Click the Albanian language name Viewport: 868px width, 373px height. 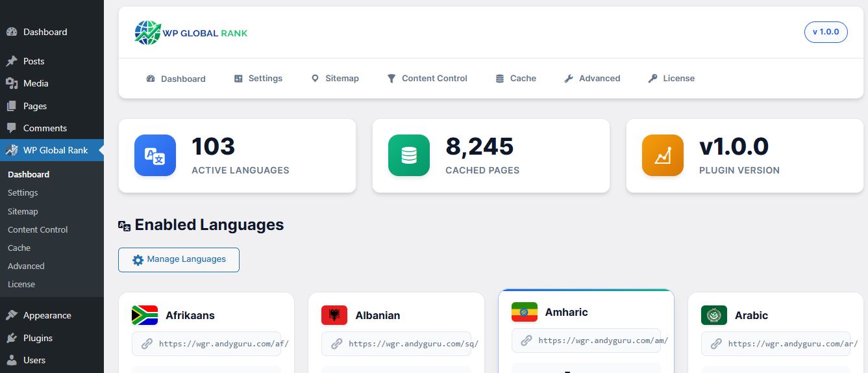click(x=378, y=315)
